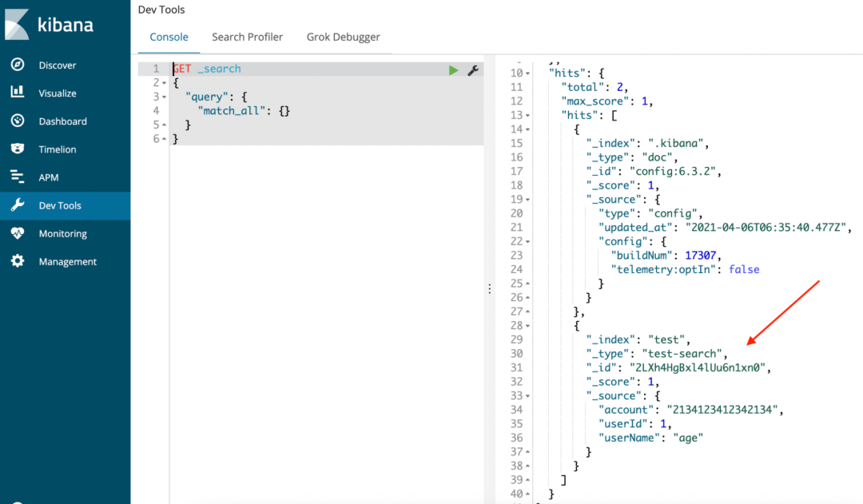Open request options wrench in editor
Screen dimensions: 863x504
[473, 69]
